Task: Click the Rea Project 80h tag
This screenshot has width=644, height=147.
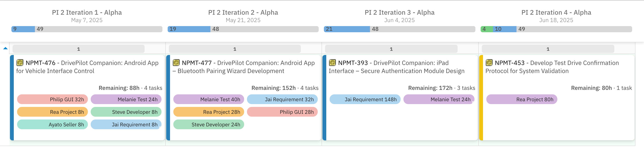Action: [x=521, y=99]
